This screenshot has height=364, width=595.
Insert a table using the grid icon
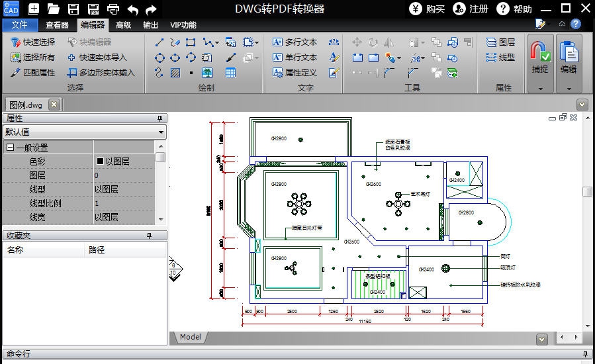(230, 73)
